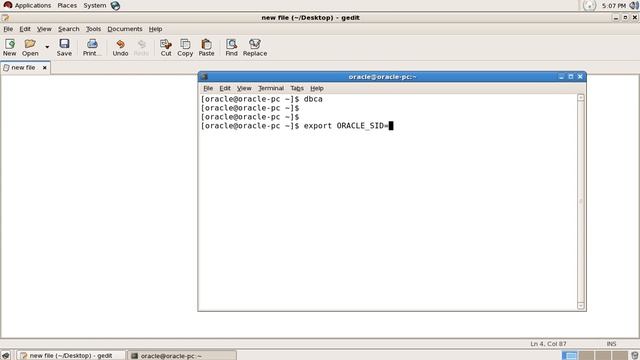Open the volume control speaker icon
The height and width of the screenshot is (360, 640).
(634, 5)
